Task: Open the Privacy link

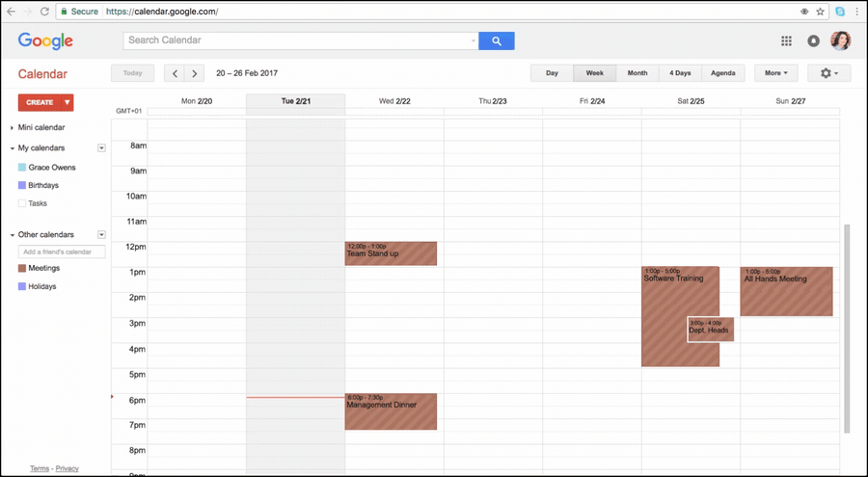Action: [67, 468]
